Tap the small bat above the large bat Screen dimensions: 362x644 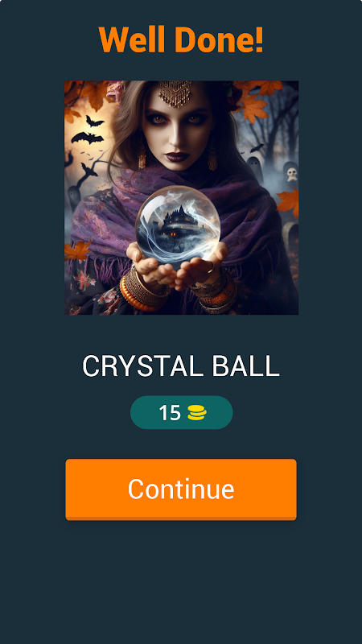click(x=94, y=122)
